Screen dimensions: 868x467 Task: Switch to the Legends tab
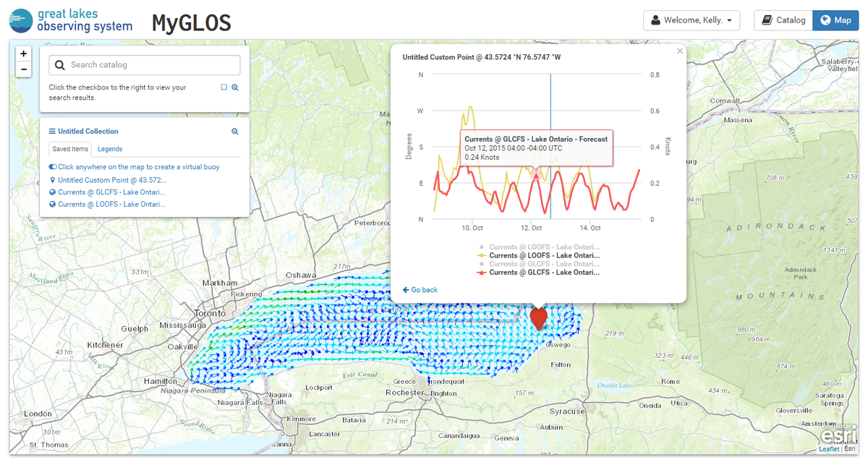pyautogui.click(x=110, y=149)
